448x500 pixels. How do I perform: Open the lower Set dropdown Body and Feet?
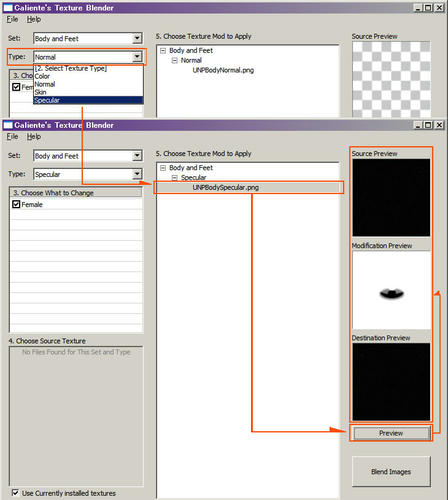click(88, 156)
